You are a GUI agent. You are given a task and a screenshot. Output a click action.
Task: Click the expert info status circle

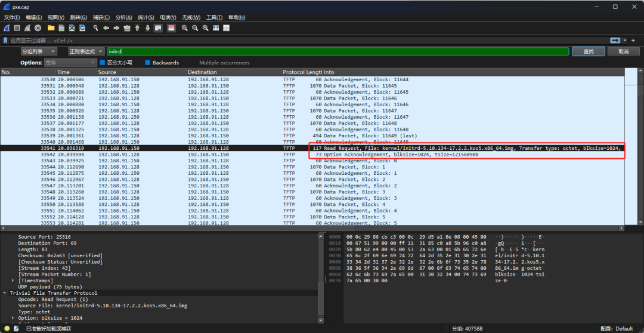[7, 329]
